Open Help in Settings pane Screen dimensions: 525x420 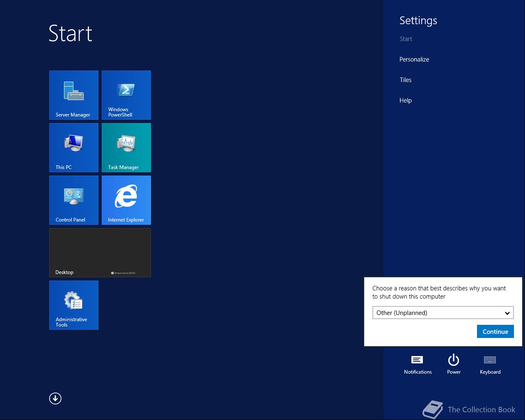click(x=406, y=100)
